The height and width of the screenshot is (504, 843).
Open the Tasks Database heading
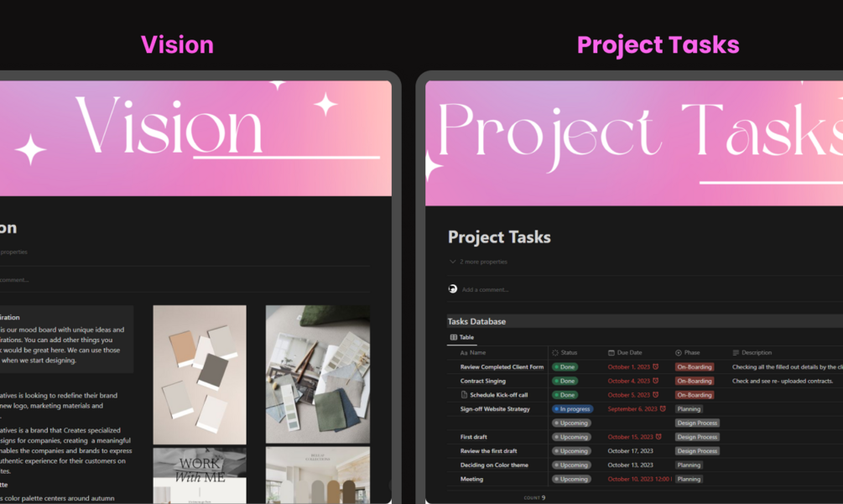tap(476, 321)
